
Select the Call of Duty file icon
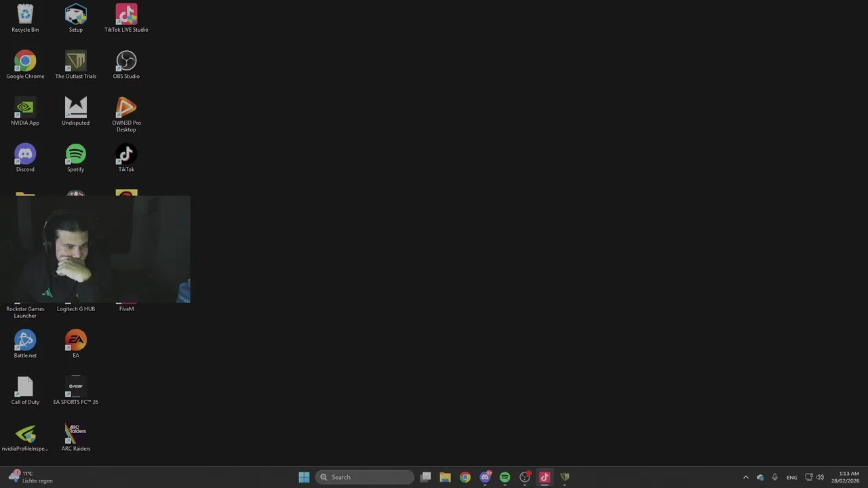(x=25, y=391)
